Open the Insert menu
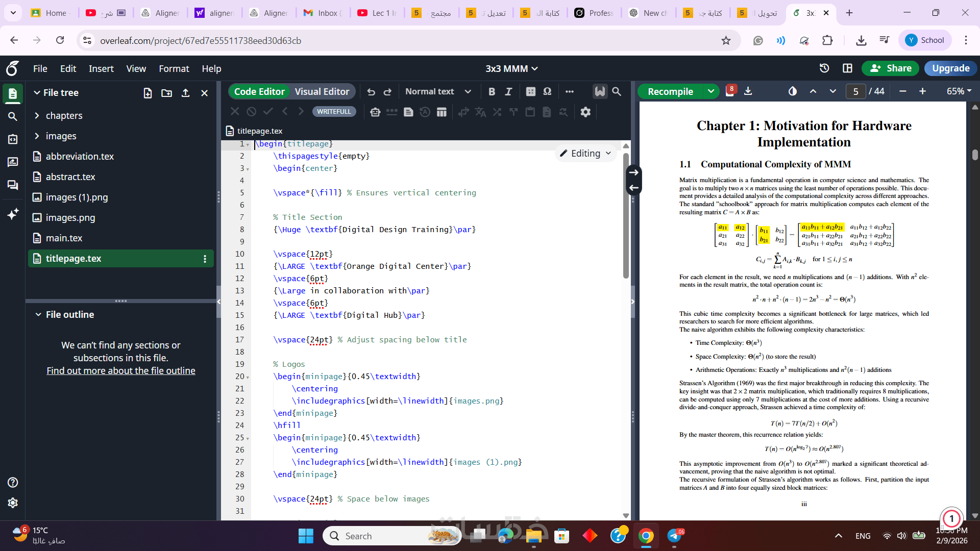This screenshot has width=980, height=551. point(101,68)
